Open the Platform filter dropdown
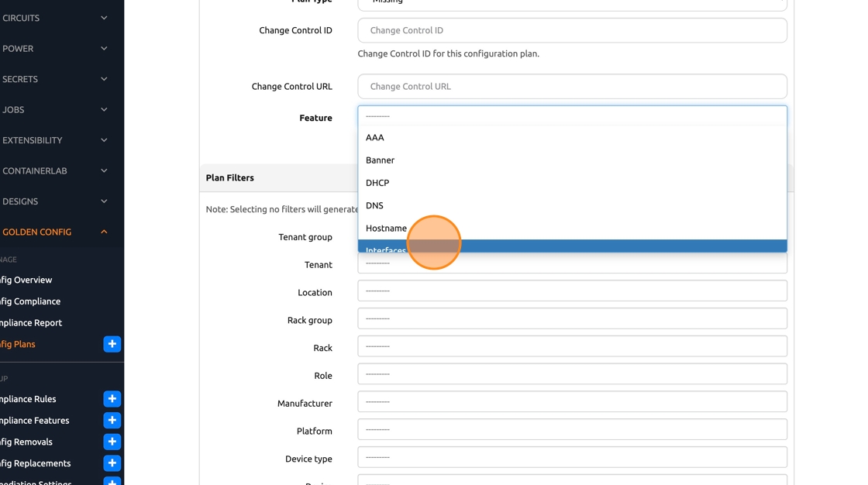The width and height of the screenshot is (868, 485). (x=572, y=430)
